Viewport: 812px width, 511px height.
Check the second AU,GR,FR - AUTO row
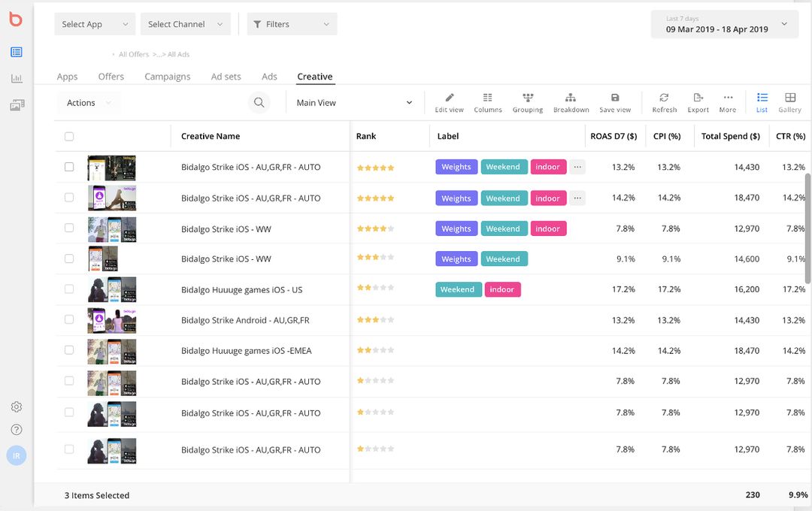(x=69, y=197)
